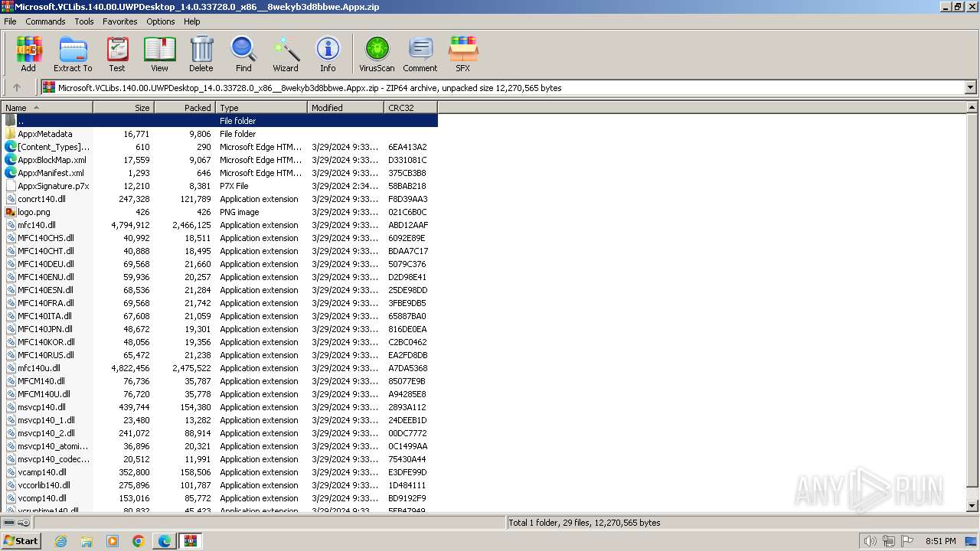Image resolution: width=980 pixels, height=551 pixels.
Task: Open Media Player taskbar icon
Action: 113,541
